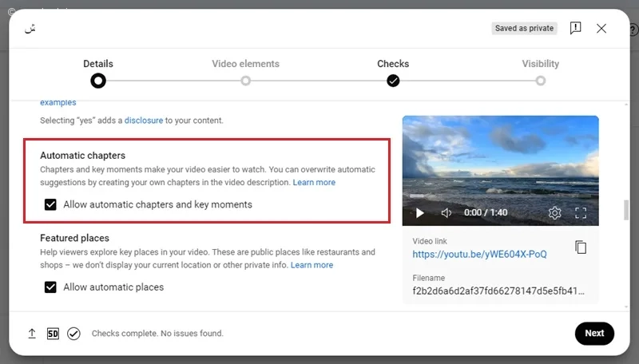Open video player settings gear
This screenshot has height=364, width=639.
coord(554,212)
